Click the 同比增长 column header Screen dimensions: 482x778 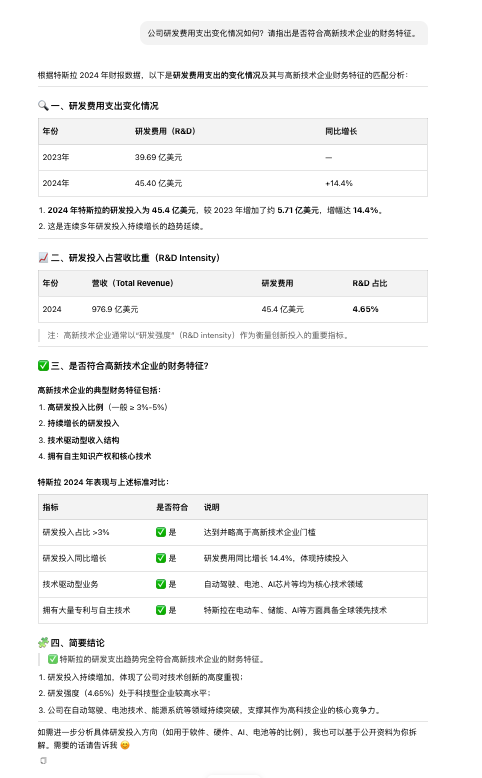341,131
